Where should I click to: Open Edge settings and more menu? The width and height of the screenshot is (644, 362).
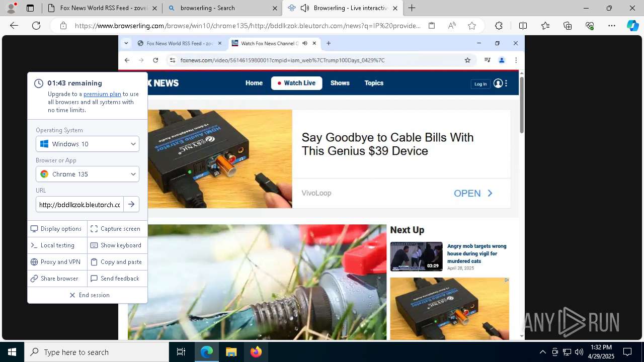[x=612, y=26]
